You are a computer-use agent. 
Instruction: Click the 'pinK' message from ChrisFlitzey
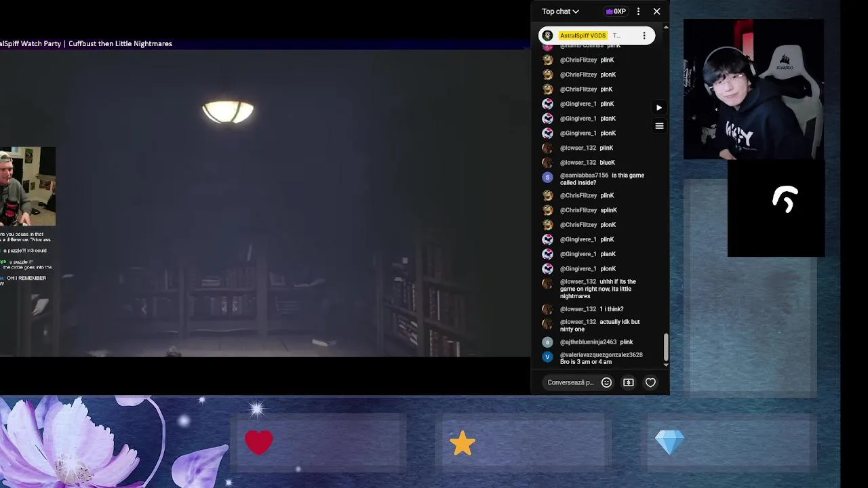(x=607, y=89)
